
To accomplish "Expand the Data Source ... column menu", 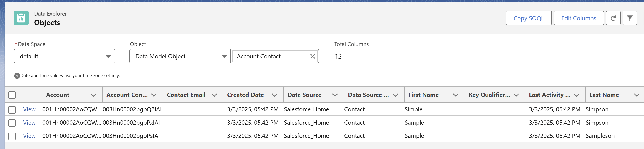I will click(x=395, y=95).
